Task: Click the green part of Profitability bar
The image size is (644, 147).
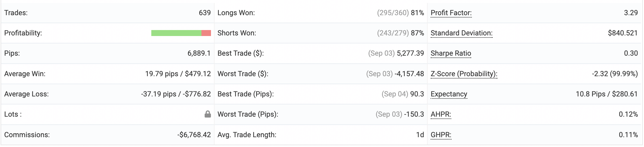Action: pyautogui.click(x=176, y=33)
